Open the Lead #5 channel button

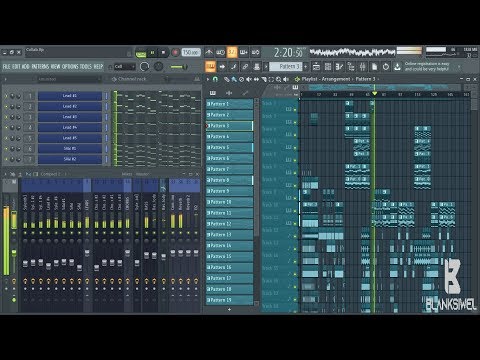(70, 138)
